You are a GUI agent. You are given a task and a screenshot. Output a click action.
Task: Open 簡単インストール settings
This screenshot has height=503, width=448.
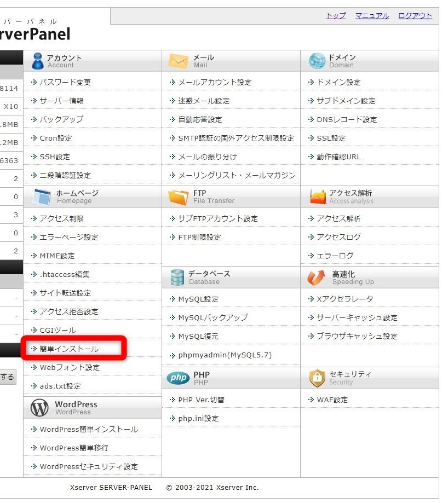62,349
